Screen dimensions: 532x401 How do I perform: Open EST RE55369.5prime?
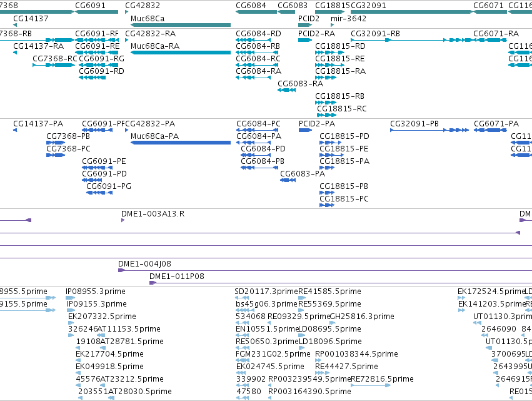click(x=330, y=304)
